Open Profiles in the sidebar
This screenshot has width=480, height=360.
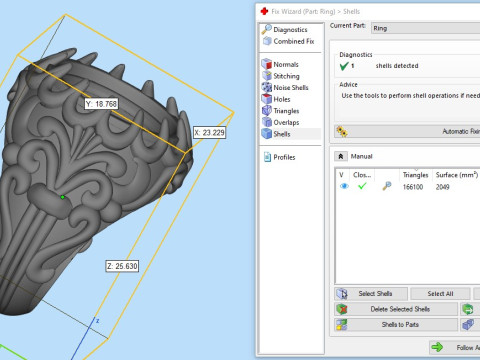coord(279,157)
